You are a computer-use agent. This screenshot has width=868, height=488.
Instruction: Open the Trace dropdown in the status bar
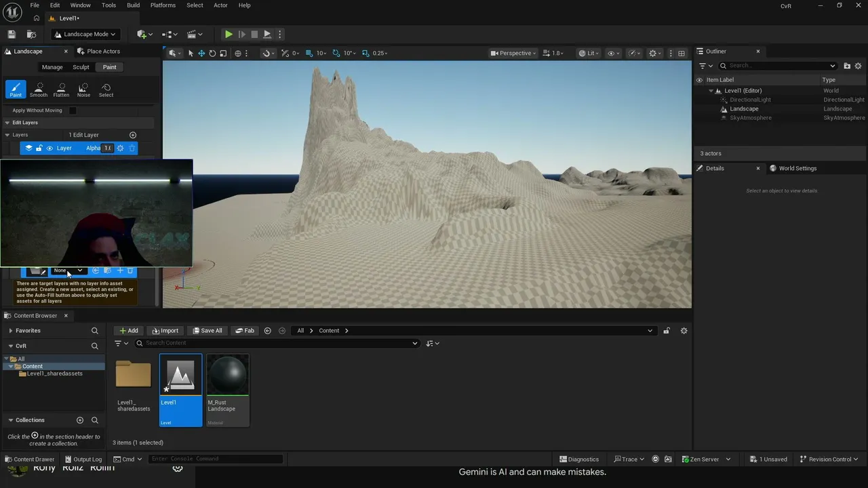click(x=628, y=459)
